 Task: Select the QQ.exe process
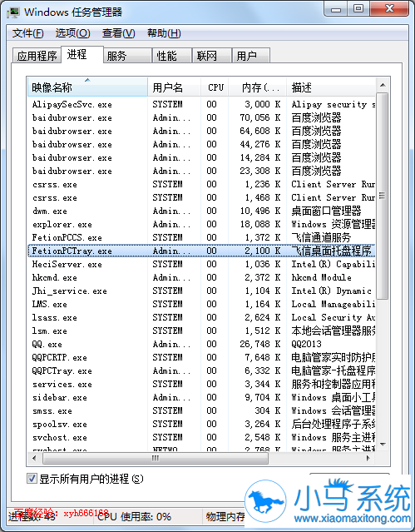coord(201,344)
